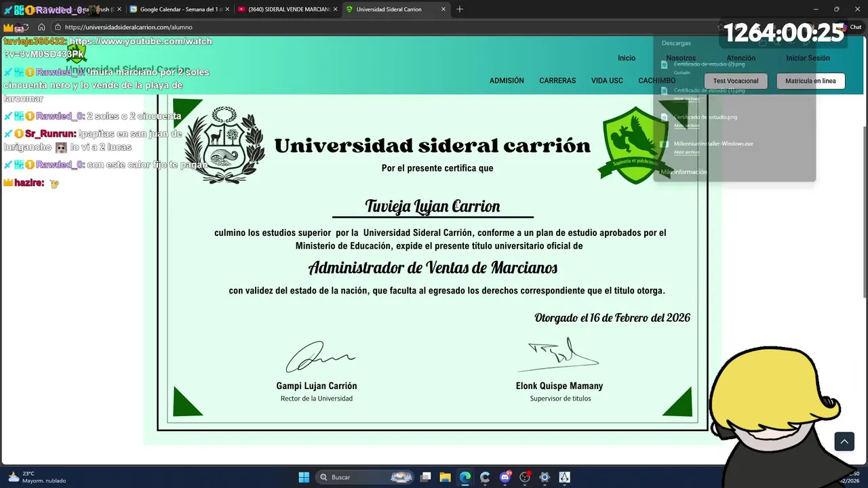
Task: Open the Inicio nav link
Action: click(x=627, y=58)
